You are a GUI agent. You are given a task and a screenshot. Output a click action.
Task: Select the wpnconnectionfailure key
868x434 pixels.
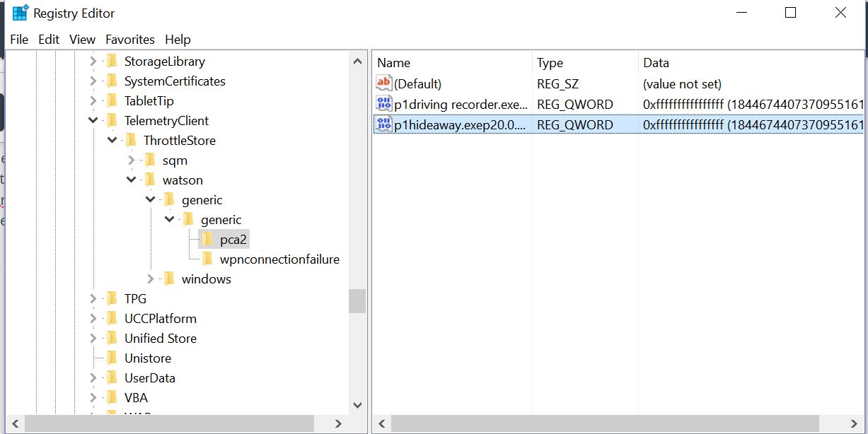[x=279, y=259]
